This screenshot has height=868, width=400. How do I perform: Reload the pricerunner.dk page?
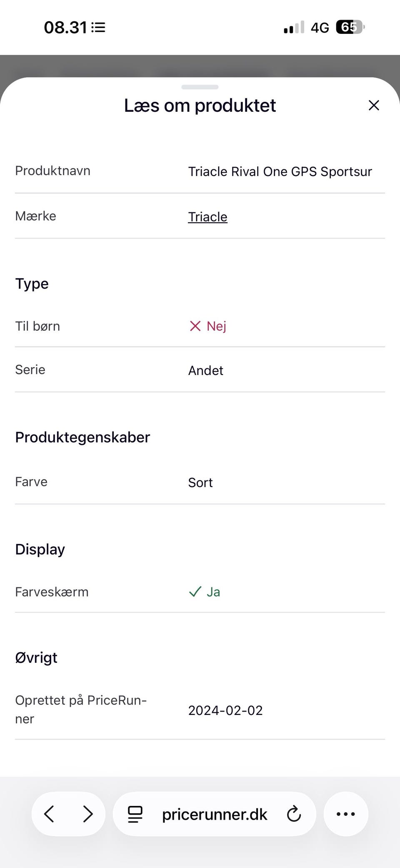click(294, 814)
